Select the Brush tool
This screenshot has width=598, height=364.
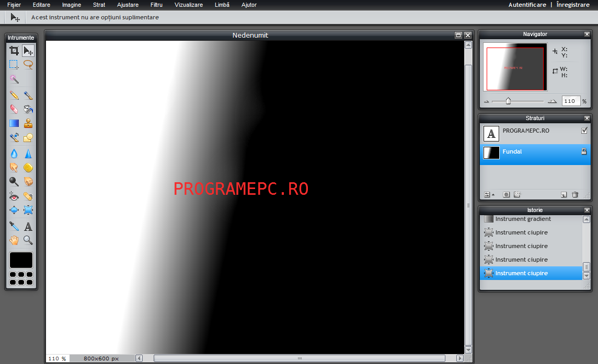tap(28, 95)
